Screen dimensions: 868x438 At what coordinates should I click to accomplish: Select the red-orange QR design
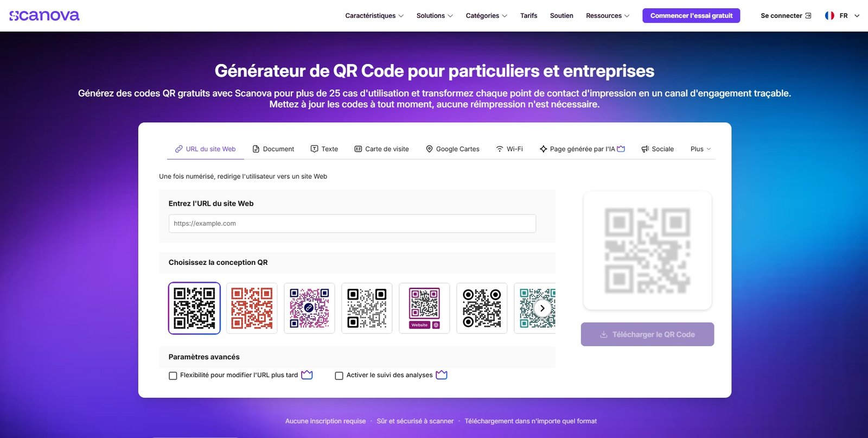pyautogui.click(x=252, y=308)
